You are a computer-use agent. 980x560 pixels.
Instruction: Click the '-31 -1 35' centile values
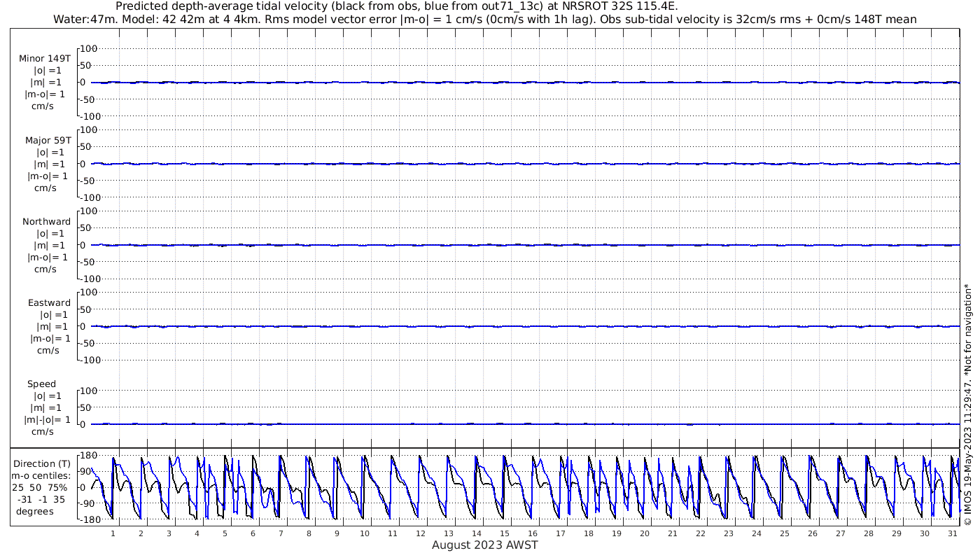click(x=40, y=500)
